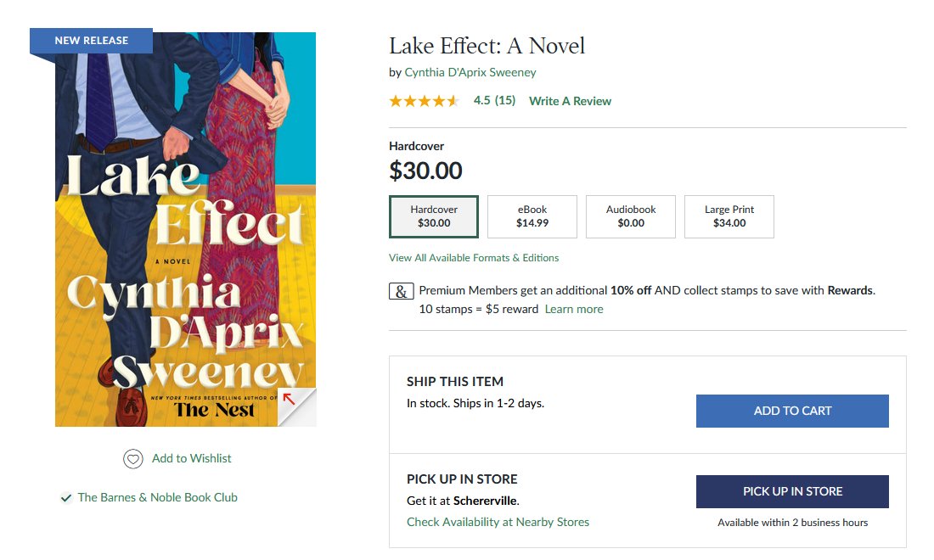The width and height of the screenshot is (934, 560).
Task: Click the Write A Review link
Action: tap(570, 101)
